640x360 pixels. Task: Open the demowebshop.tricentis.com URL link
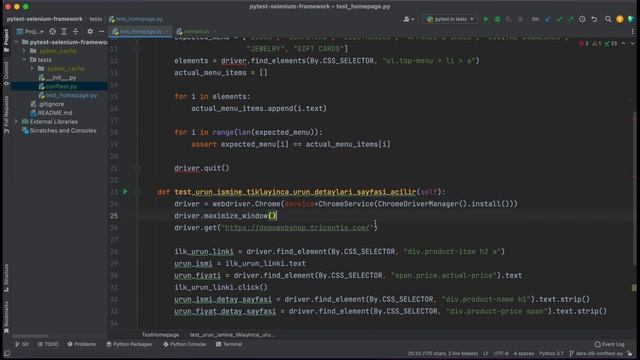297,228
